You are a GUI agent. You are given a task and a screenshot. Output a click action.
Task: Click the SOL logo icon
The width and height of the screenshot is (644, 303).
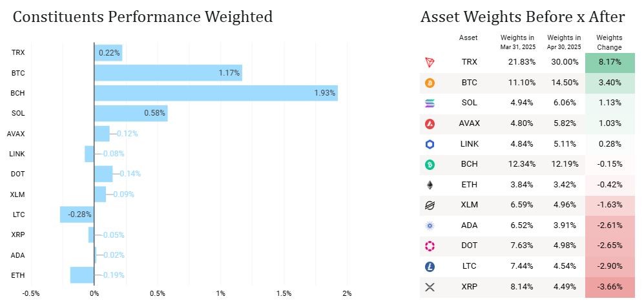(x=430, y=103)
